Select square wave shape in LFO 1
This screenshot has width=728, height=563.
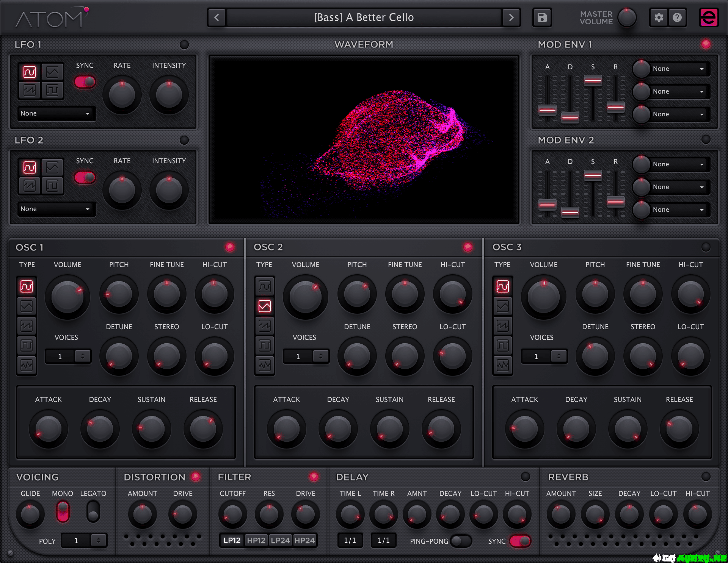(52, 90)
